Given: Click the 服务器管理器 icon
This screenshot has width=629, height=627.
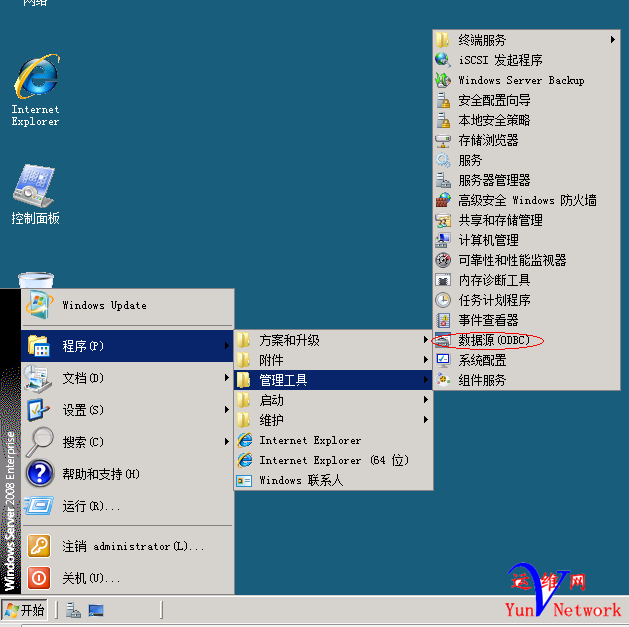Looking at the screenshot, I should (x=443, y=180).
